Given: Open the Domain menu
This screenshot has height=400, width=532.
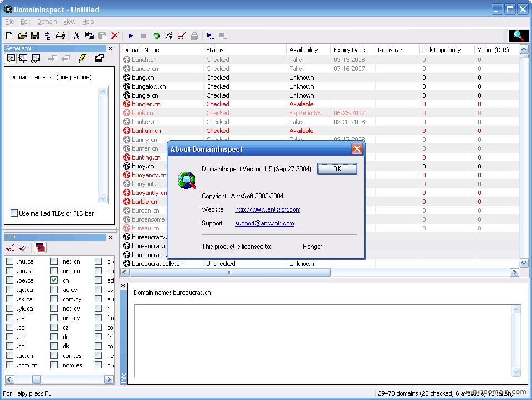Looking at the screenshot, I should click(x=47, y=22).
